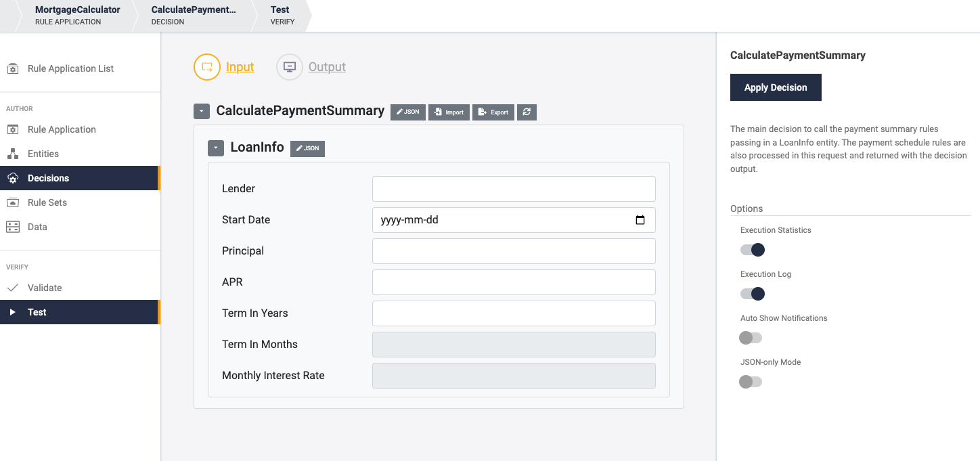Open the calendar picker in Start Date

pos(640,220)
